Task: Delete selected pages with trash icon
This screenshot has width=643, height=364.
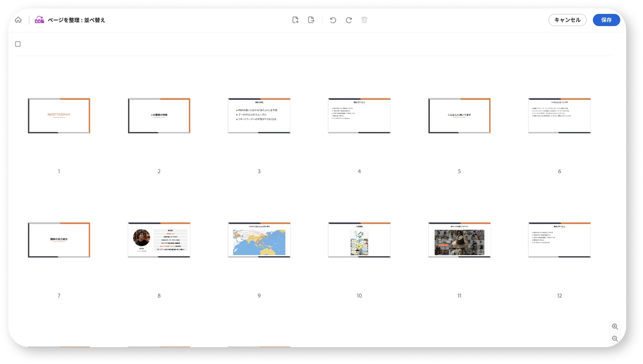Action: click(x=364, y=20)
